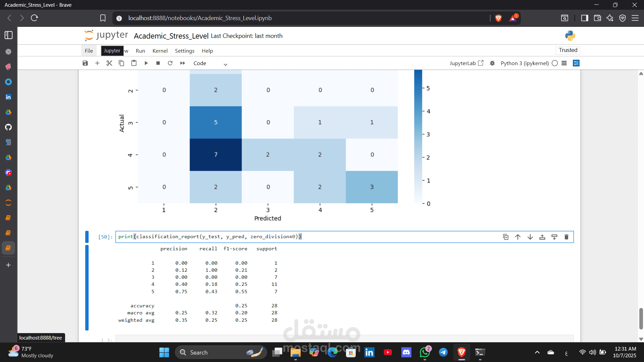
Task: Interrupt the kernel with the stop icon
Action: [158, 63]
